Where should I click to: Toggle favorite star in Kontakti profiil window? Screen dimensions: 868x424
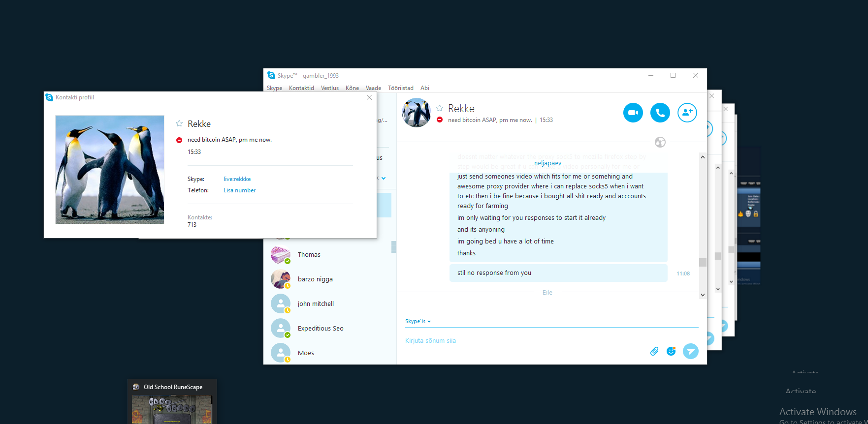179,123
